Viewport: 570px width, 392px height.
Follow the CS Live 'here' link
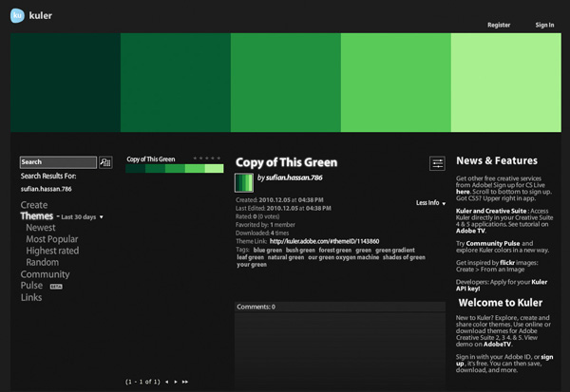pyautogui.click(x=463, y=192)
